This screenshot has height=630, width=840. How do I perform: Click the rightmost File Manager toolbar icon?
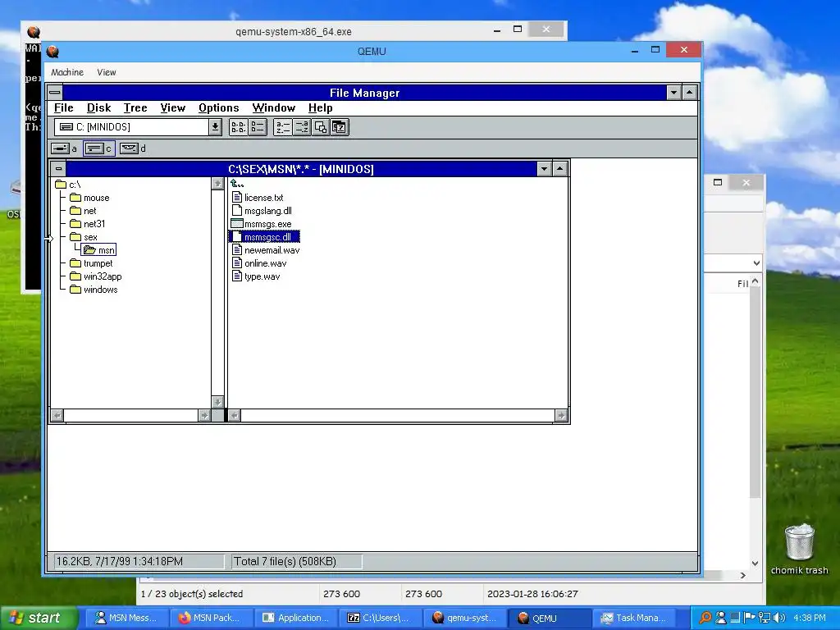pos(340,127)
